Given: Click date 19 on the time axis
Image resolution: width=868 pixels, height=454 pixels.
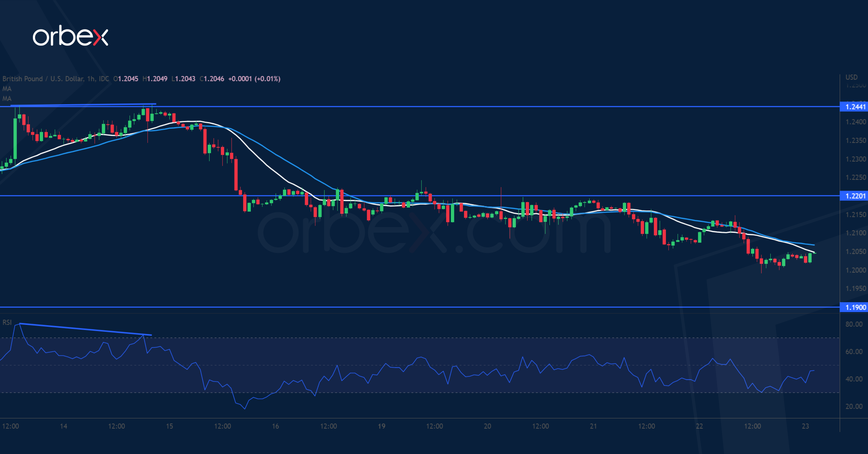Looking at the screenshot, I should point(381,426).
